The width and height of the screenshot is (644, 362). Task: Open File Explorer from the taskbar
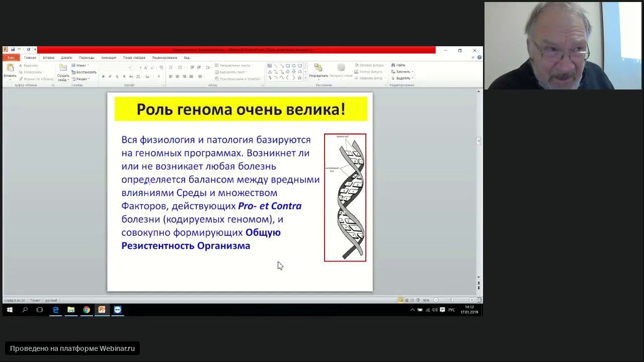(71, 310)
